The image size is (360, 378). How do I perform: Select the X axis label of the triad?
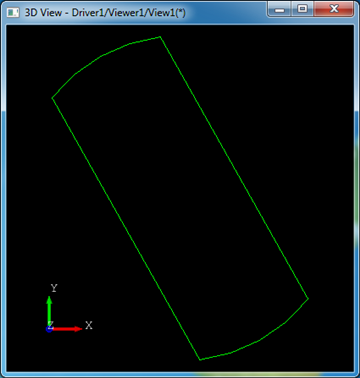[89, 325]
